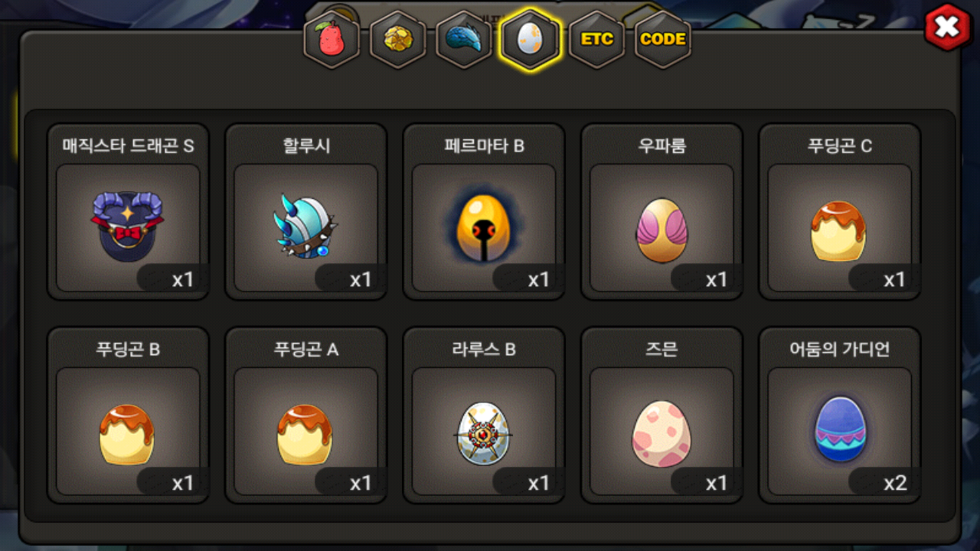Choose the 푸딩곤 A pudding egg

click(306, 431)
